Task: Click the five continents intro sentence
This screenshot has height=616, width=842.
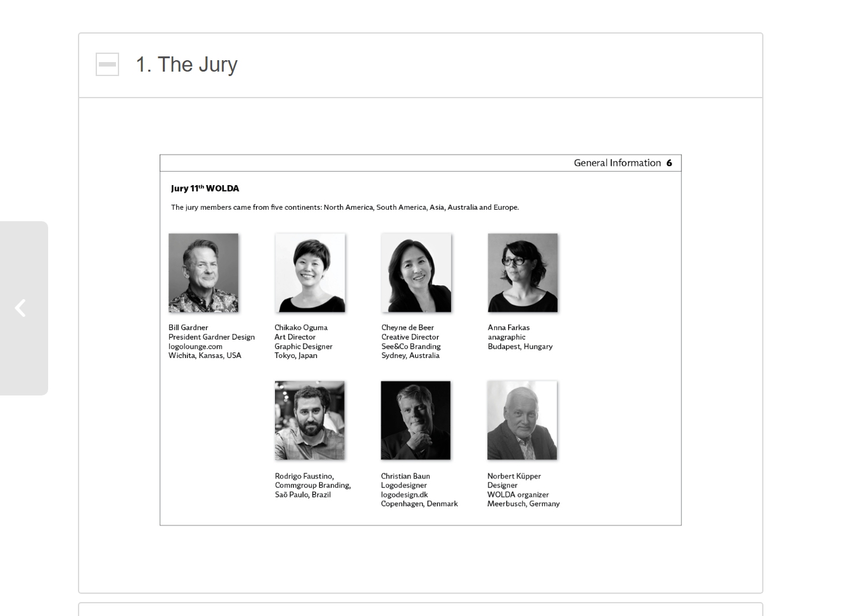Action: point(345,207)
